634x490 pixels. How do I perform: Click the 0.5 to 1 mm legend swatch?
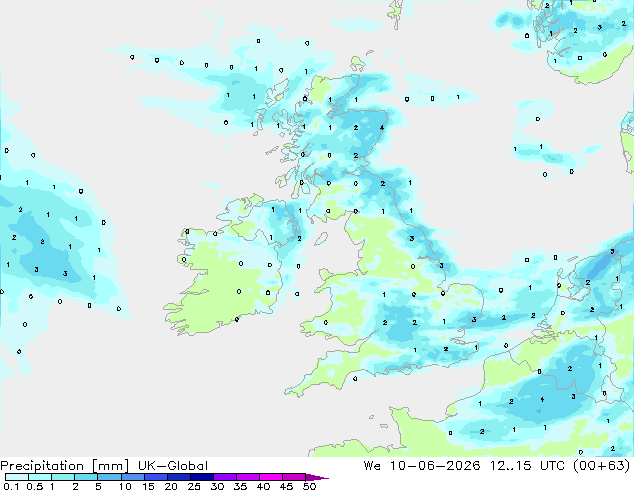40,477
